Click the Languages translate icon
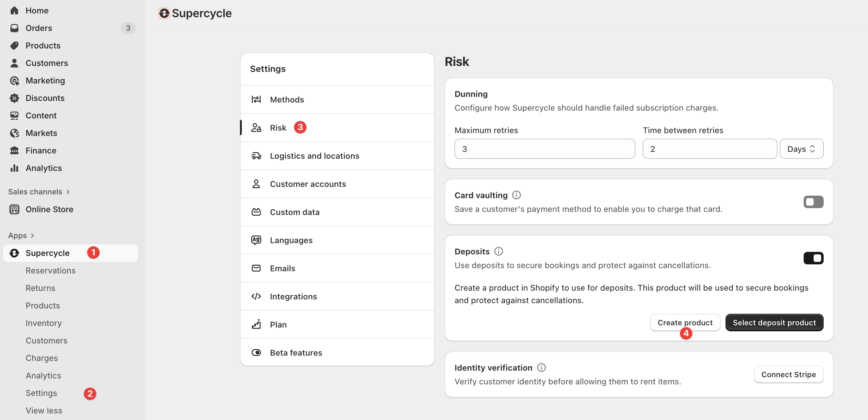This screenshot has width=868, height=420. pyautogui.click(x=256, y=240)
